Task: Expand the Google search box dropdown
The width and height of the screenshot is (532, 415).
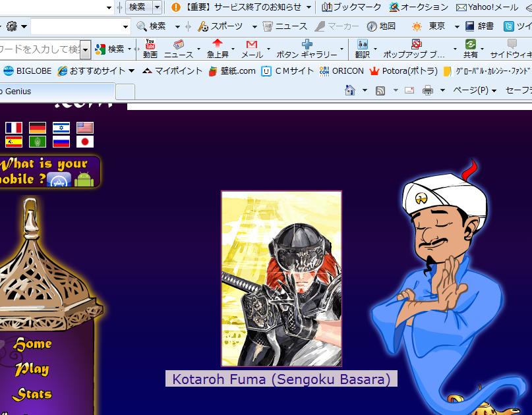Action: tap(86, 50)
